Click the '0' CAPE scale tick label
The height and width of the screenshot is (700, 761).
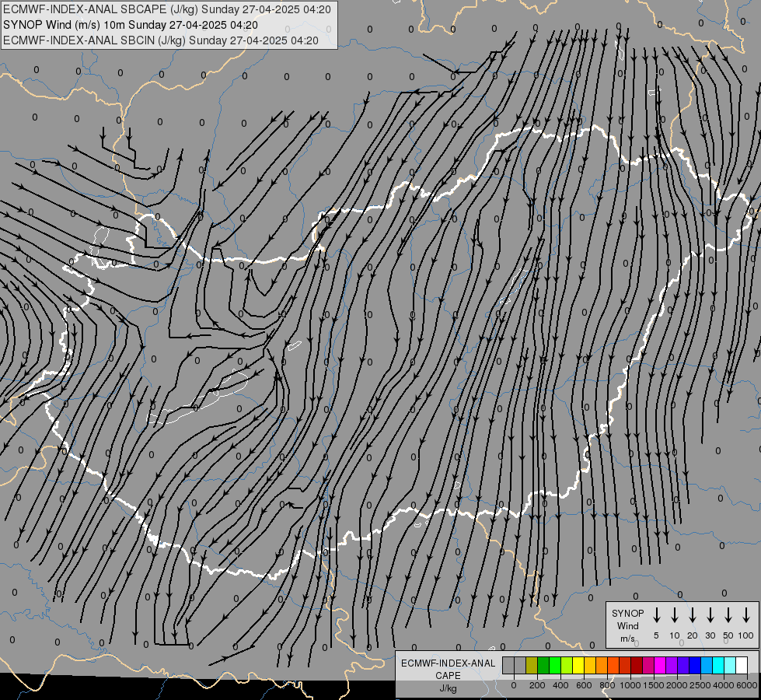tap(514, 685)
